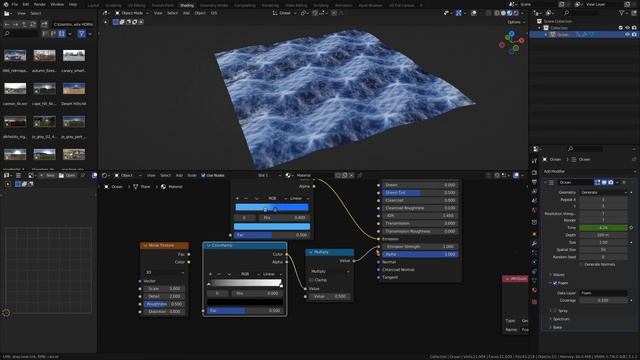Toggle Ocean modifier render display
640x360 pixels.
(x=611, y=182)
